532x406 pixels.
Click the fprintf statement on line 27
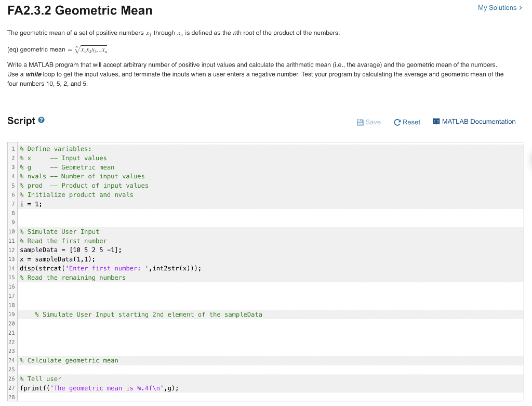(x=99, y=388)
